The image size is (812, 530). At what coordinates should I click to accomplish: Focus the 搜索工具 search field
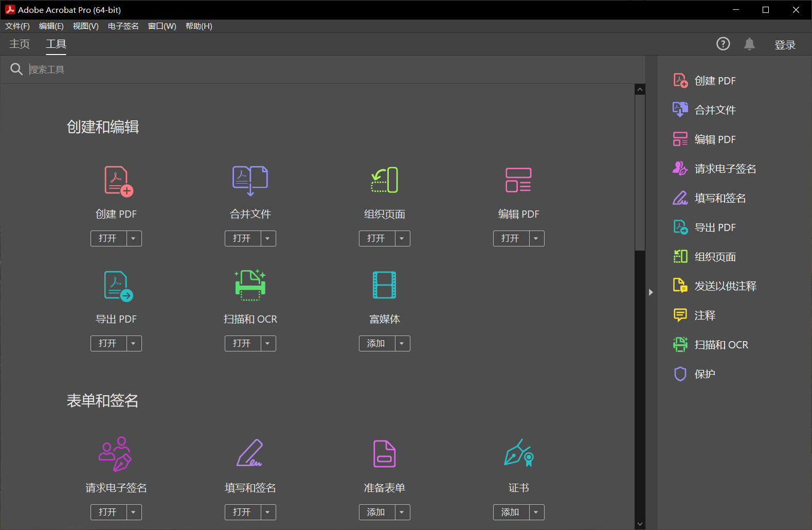[334, 69]
